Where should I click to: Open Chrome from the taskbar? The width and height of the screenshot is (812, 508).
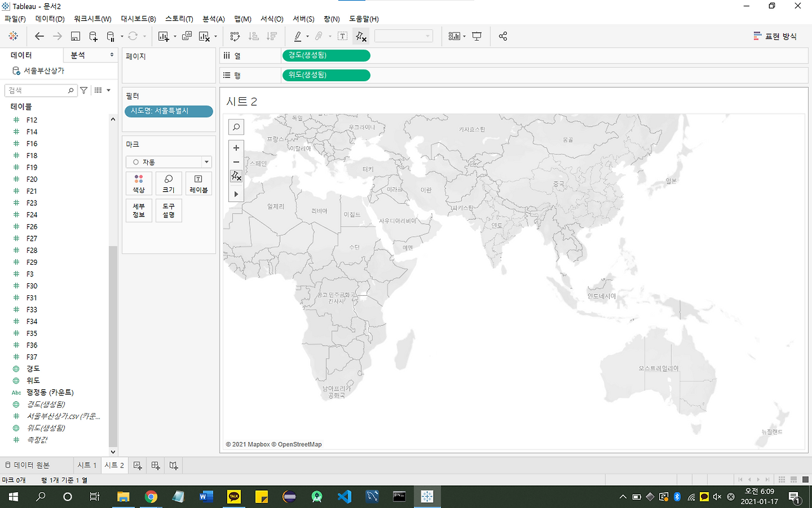151,497
